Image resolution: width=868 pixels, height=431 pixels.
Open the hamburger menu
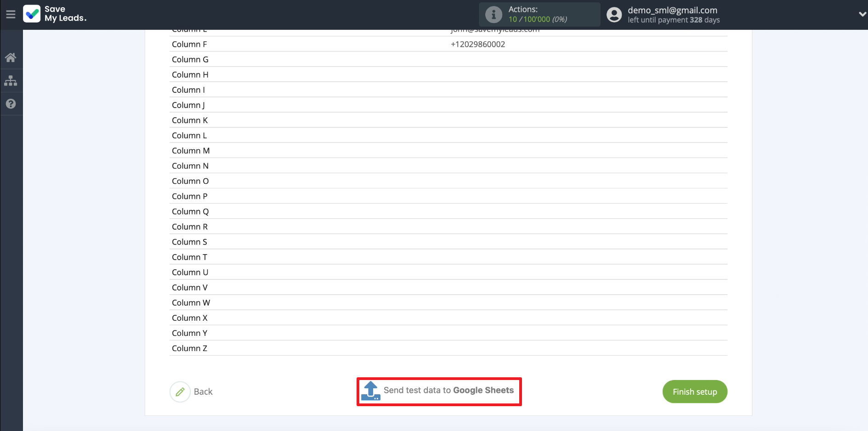11,14
